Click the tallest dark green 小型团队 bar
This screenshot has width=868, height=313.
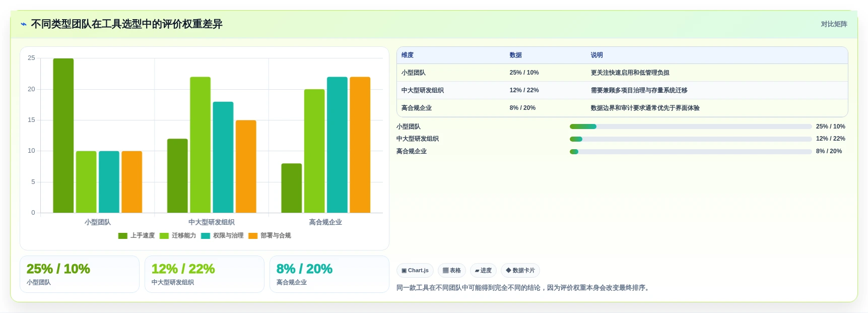click(63, 136)
